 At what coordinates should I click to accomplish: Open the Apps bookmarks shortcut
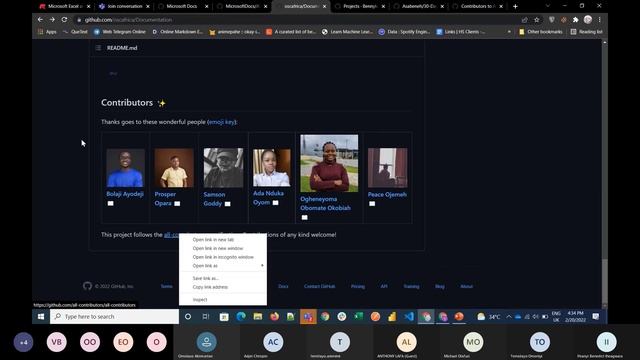[47, 31]
